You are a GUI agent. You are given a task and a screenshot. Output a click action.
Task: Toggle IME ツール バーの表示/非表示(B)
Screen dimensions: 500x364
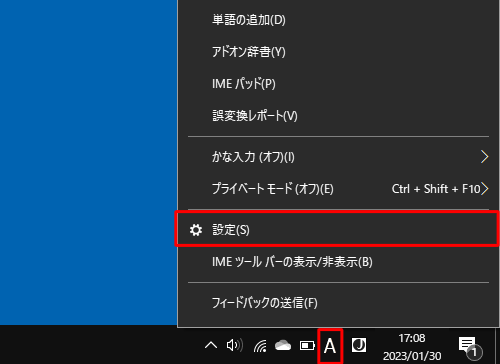pos(338,262)
